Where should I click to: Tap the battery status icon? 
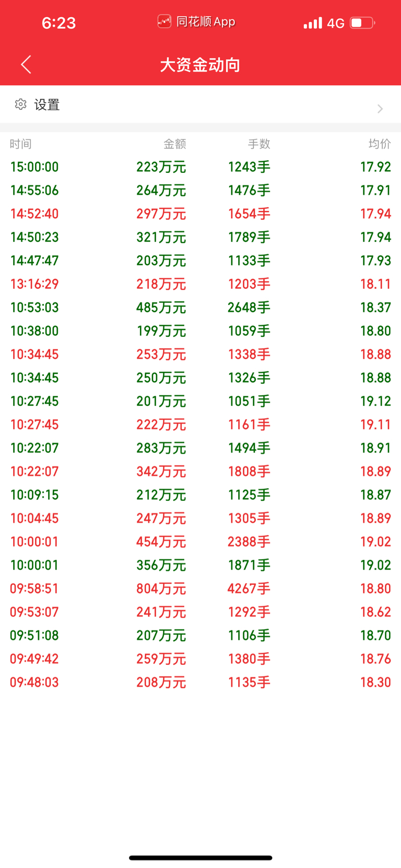(x=362, y=23)
